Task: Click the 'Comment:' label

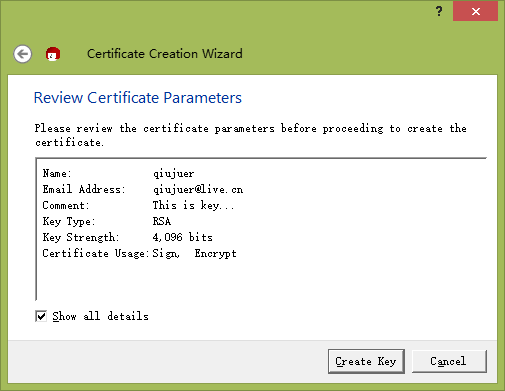Action: pyautogui.click(x=66, y=205)
